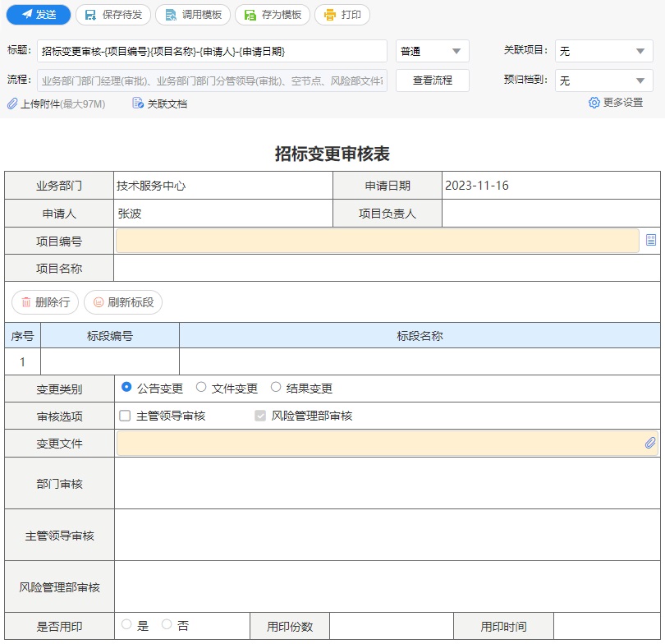This screenshot has width=665, height=644.
Task: Select the 结果变更 radio option
Action: 276,387
